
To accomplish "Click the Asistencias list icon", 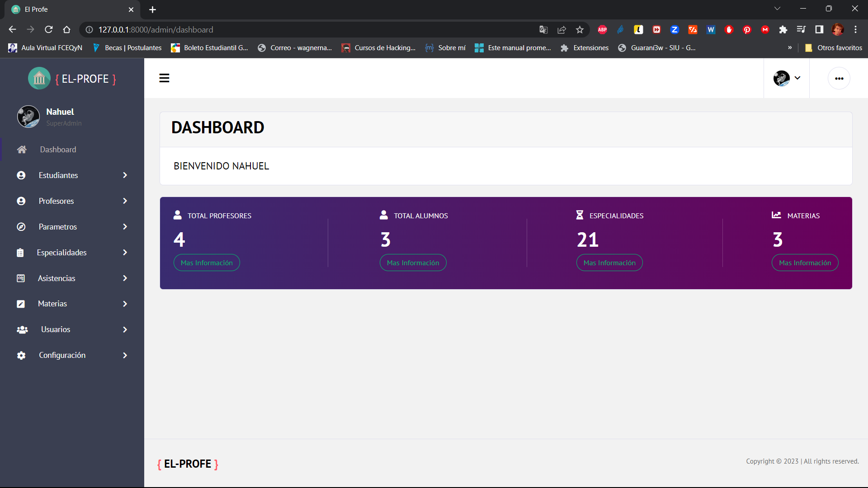I will coord(21,278).
